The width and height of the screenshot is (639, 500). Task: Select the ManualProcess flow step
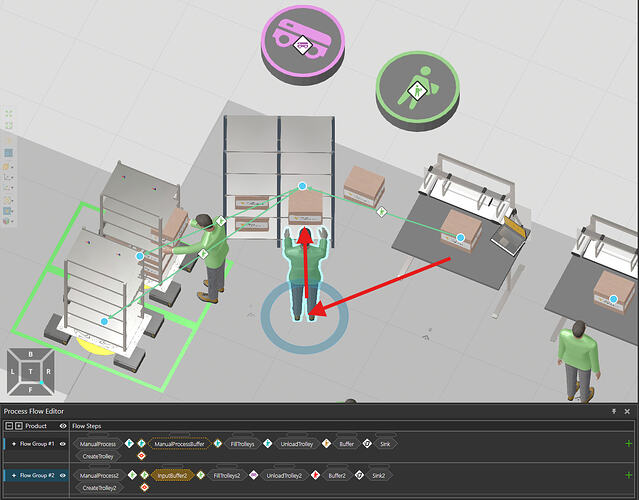tap(98, 444)
